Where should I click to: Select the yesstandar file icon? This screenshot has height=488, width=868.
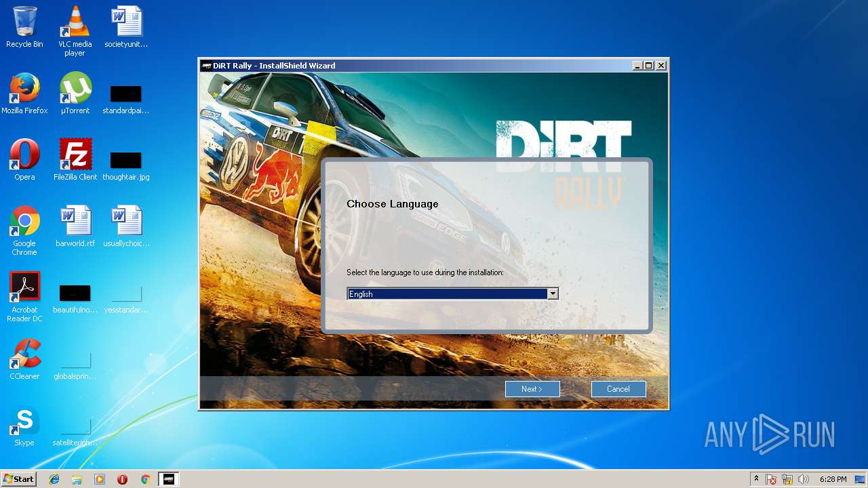tap(126, 298)
